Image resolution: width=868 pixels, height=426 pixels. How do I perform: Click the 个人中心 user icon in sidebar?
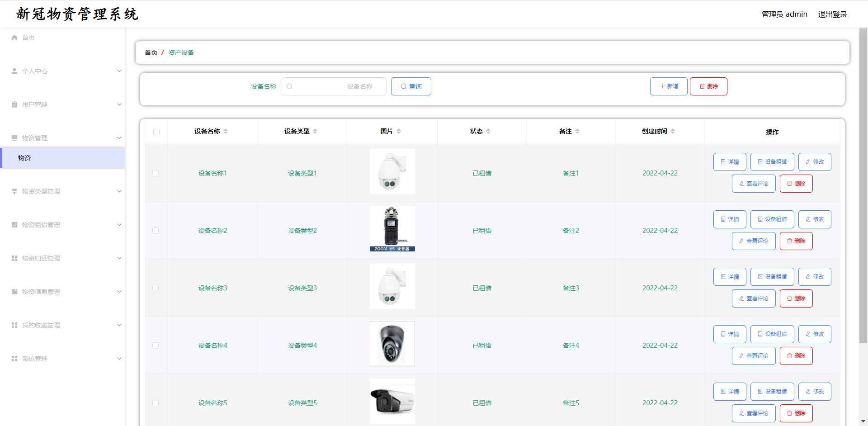(14, 71)
